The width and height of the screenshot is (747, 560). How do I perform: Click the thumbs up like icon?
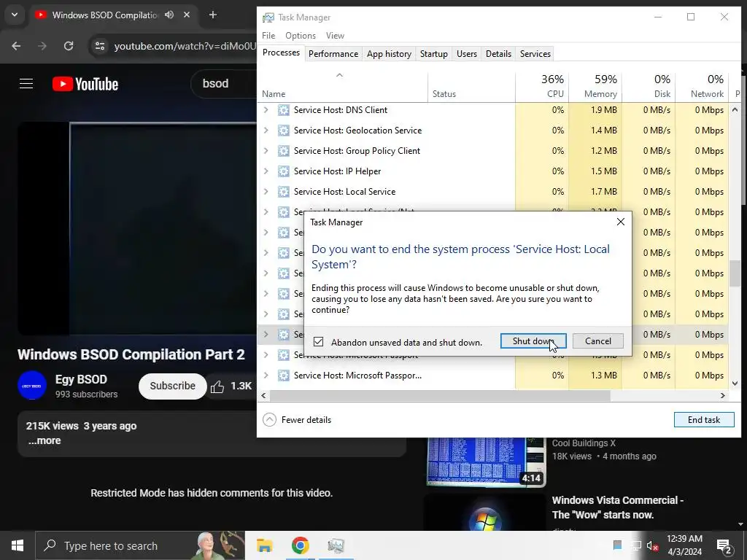[217, 386]
